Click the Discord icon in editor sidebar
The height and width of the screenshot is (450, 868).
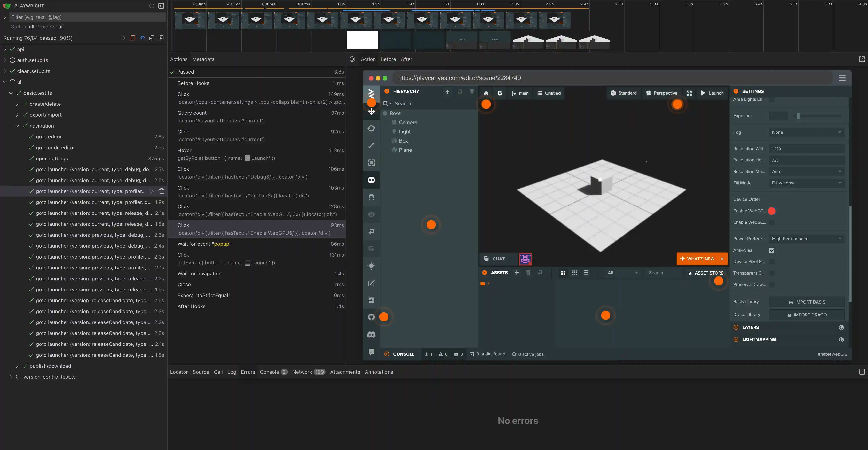click(x=371, y=334)
